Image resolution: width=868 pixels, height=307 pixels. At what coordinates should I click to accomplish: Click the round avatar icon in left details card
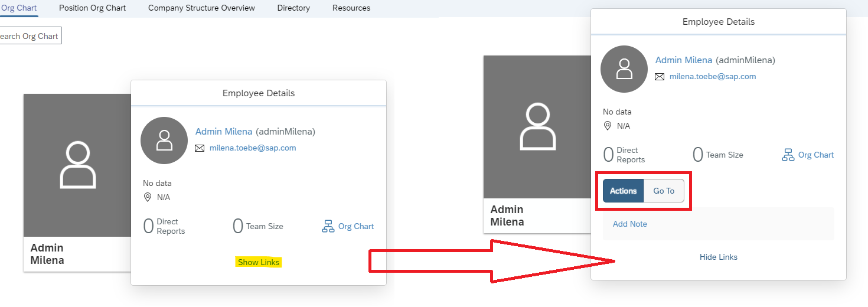tap(164, 141)
